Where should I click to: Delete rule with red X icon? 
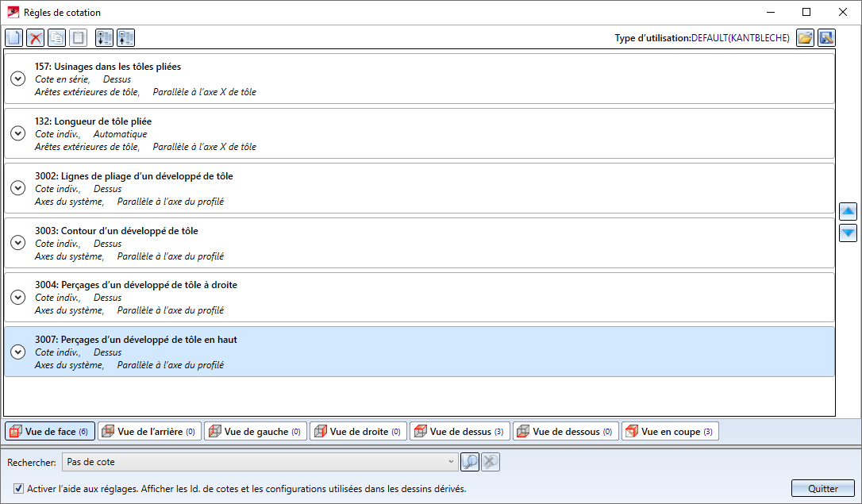[x=36, y=38]
